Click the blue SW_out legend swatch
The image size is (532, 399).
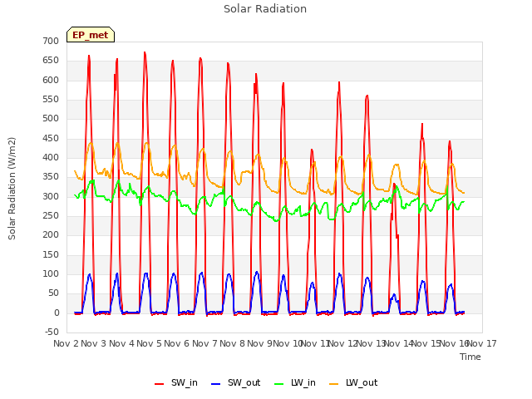pos(215,384)
